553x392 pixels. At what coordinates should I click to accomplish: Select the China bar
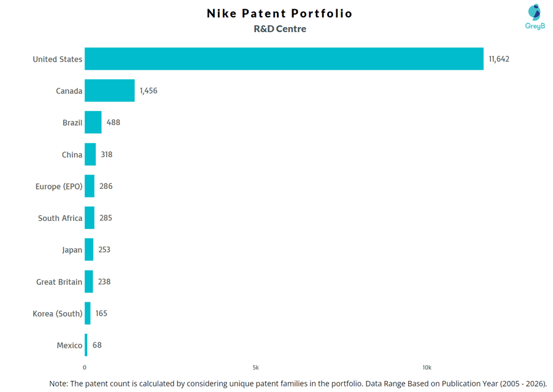point(90,155)
